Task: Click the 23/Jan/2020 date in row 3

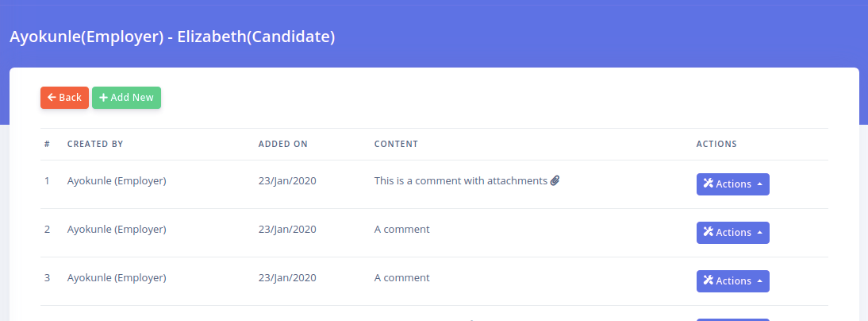Action: coord(287,277)
